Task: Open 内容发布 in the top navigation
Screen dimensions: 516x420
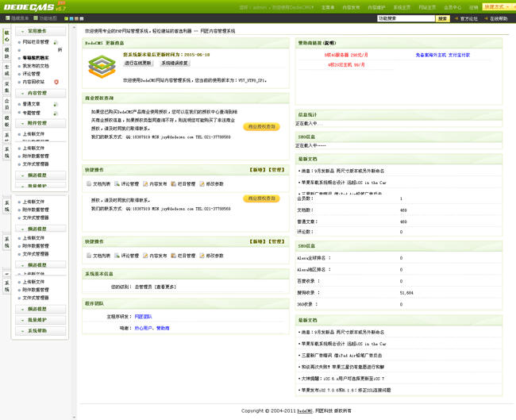Action: point(351,7)
